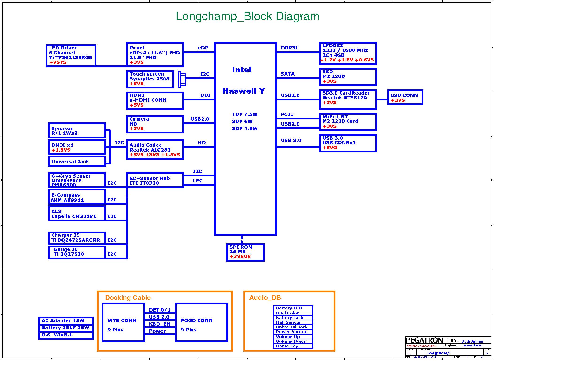Click the E-Compass AKM AK9911 block
Viewport: 571px width, 392px height.
[77, 197]
